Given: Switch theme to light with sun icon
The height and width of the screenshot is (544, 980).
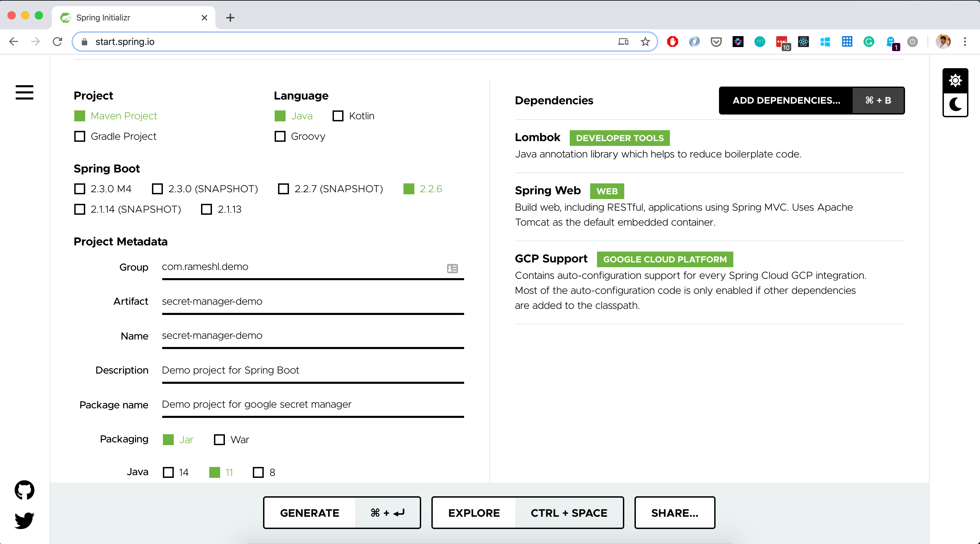Looking at the screenshot, I should (x=955, y=80).
